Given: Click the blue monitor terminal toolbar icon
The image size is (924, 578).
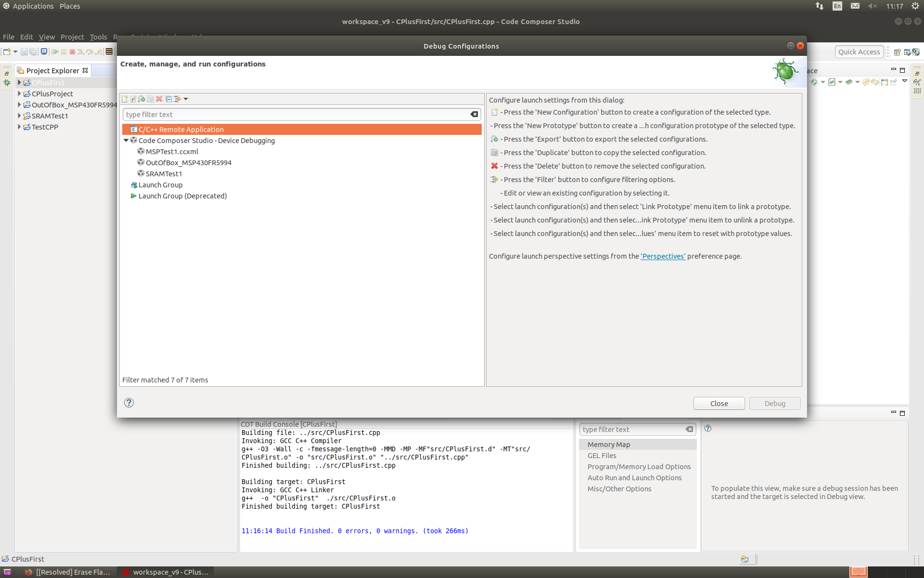Looking at the screenshot, I should coord(44,52).
